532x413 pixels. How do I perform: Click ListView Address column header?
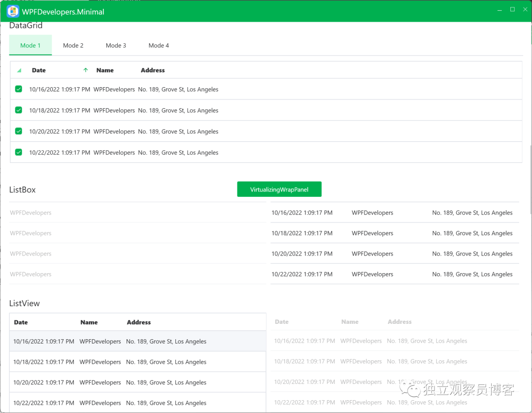pyautogui.click(x=139, y=322)
